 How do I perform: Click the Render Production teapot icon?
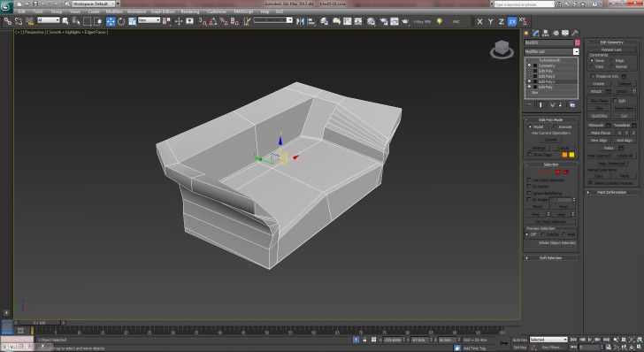click(x=405, y=21)
